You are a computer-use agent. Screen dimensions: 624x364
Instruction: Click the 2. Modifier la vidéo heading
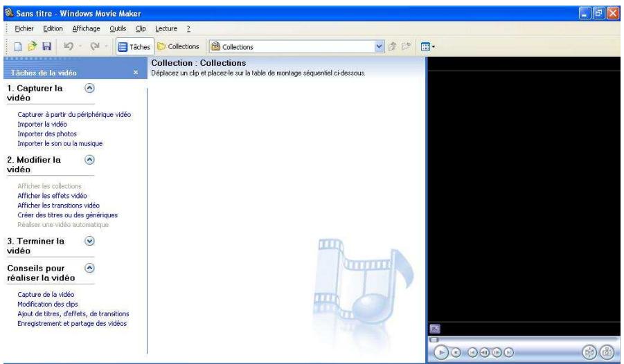tap(34, 164)
